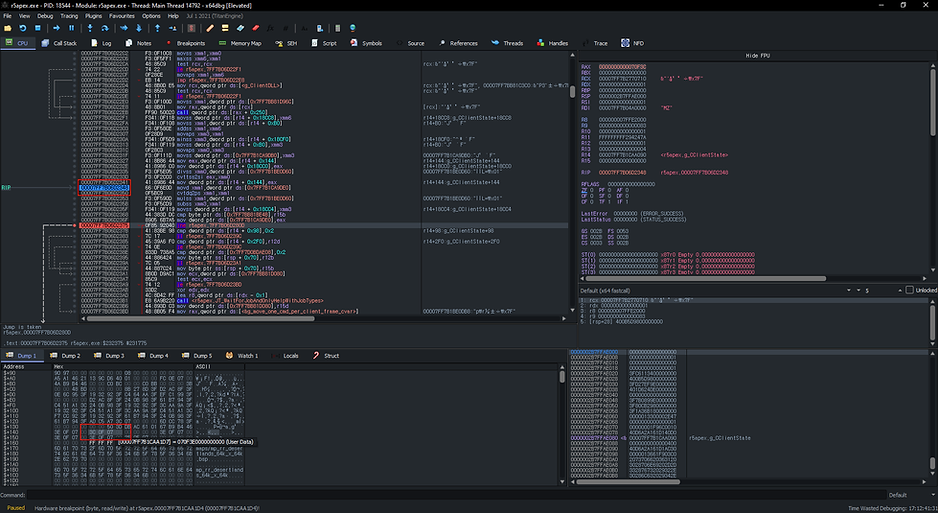This screenshot has width=938, height=513.
Task: Open the Notes tab
Action: 138,43
